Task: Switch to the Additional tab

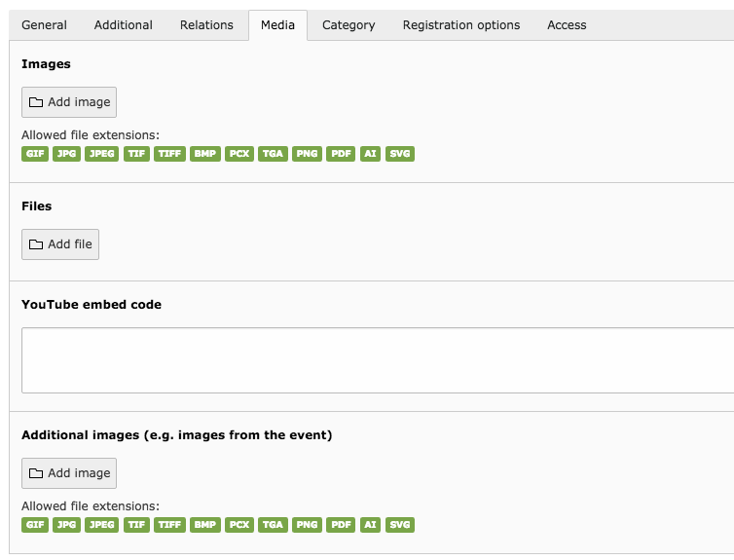Action: [123, 25]
